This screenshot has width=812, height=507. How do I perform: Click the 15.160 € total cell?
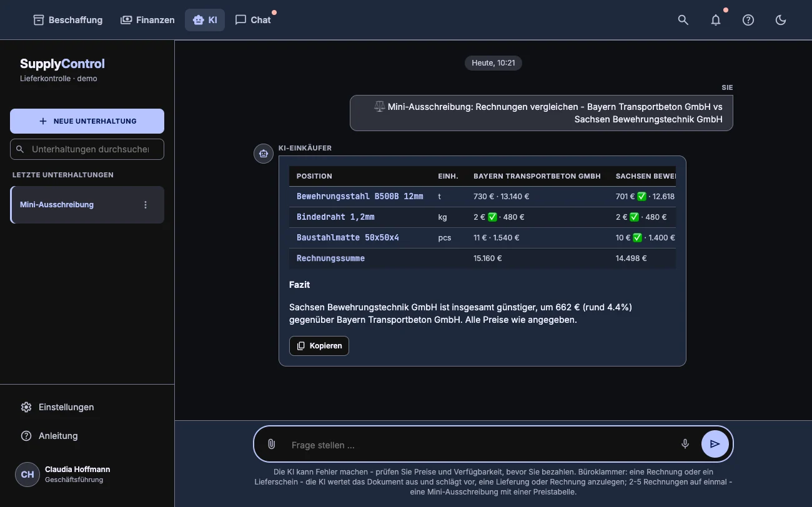[488, 258]
